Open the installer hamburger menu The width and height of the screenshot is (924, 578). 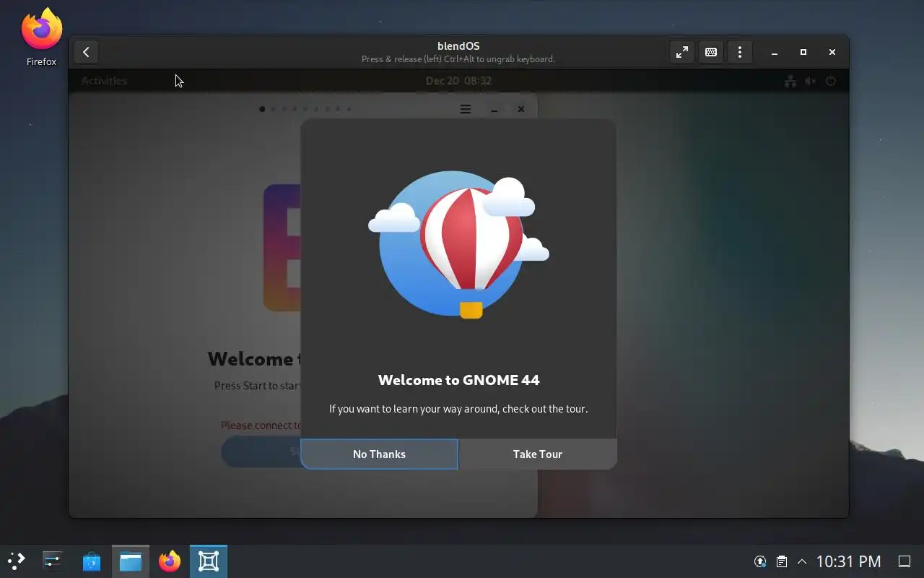[466, 109]
